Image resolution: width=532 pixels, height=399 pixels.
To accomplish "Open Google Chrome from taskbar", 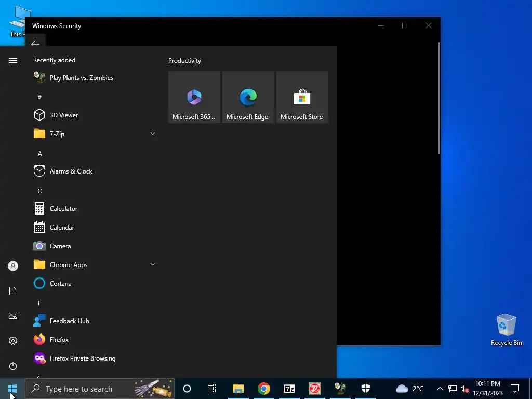I will (263, 389).
